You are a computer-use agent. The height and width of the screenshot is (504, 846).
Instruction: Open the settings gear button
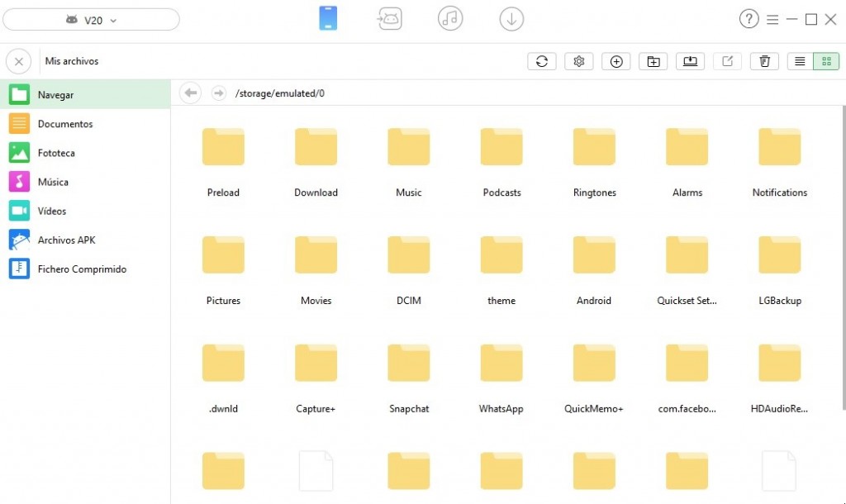(579, 61)
